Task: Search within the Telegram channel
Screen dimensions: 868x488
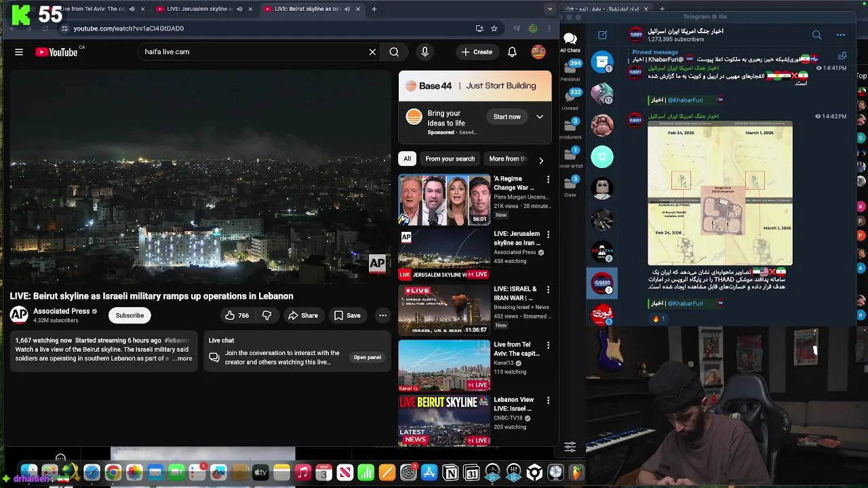Action: (816, 35)
